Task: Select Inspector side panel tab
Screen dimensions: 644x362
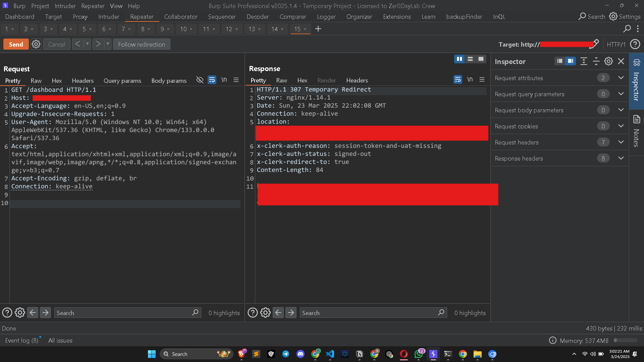Action: tap(636, 80)
